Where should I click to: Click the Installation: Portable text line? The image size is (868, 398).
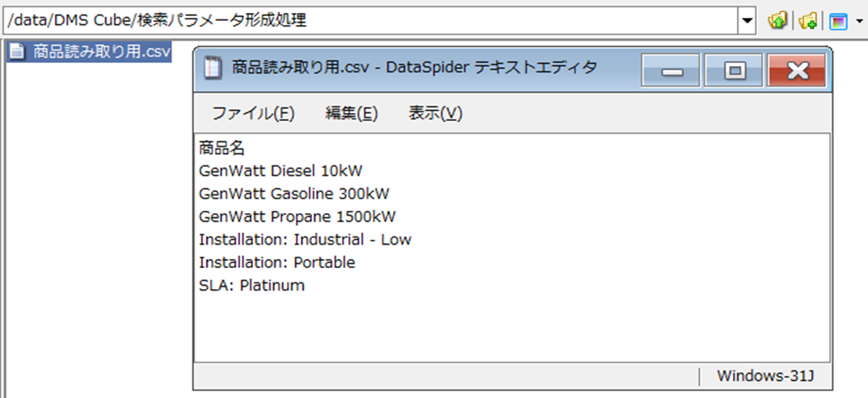point(276,263)
